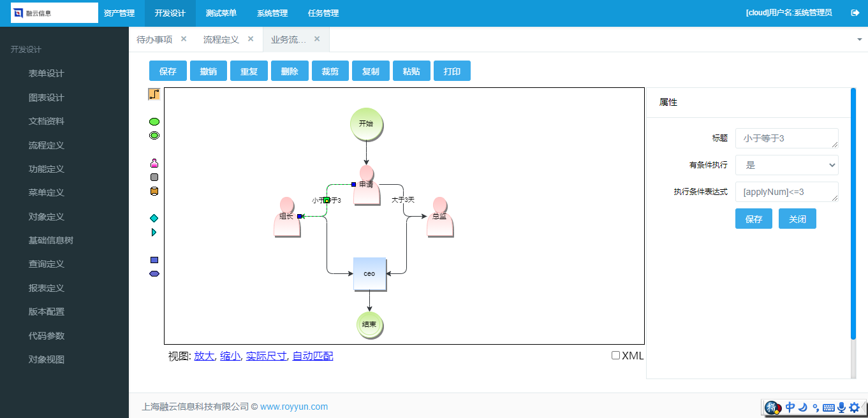This screenshot has width=868, height=418.
Task: Pick the green start ellipse shape
Action: pyautogui.click(x=154, y=122)
